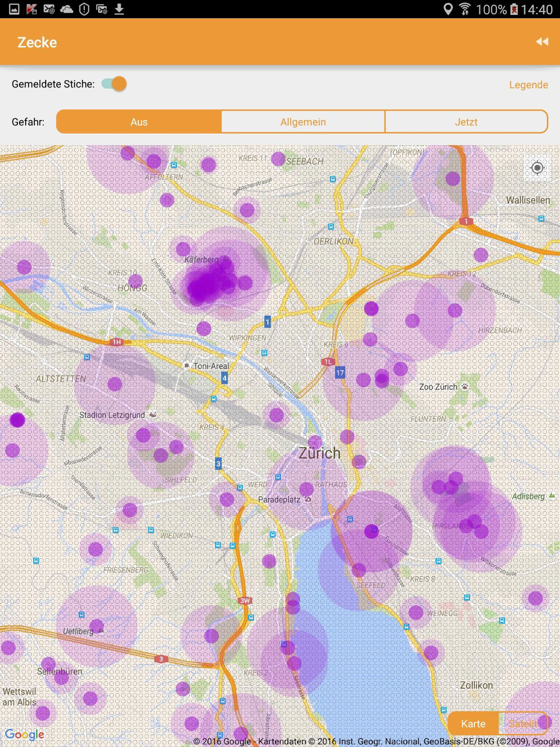Select the Aus danger option

coord(139,122)
